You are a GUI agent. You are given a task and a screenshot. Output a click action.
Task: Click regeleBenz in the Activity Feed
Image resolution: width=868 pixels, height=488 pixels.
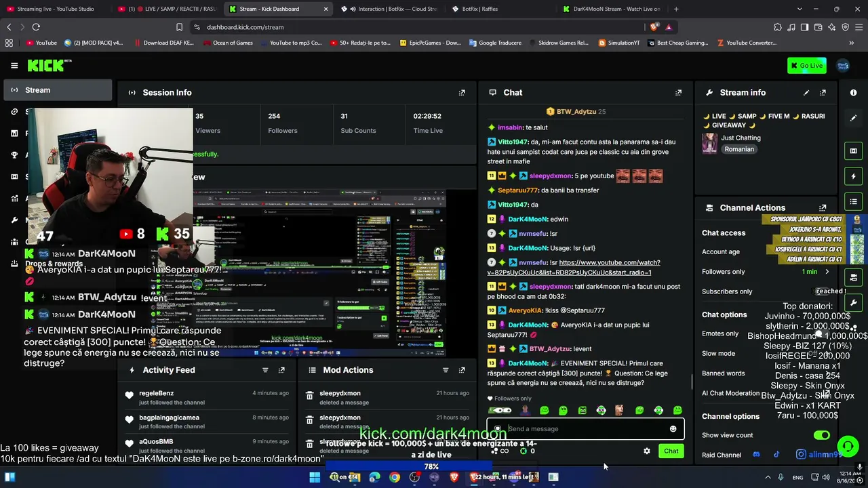click(157, 393)
